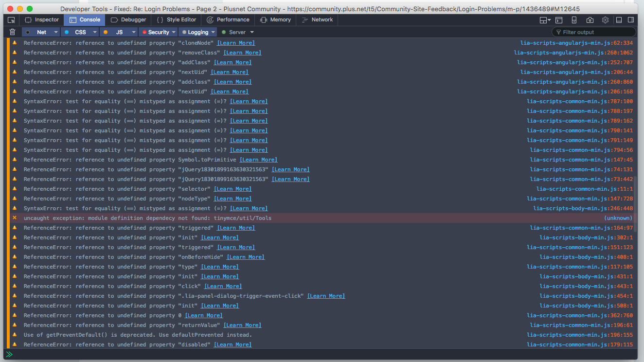Click the element picker icon
644x362 pixels.
point(12,20)
